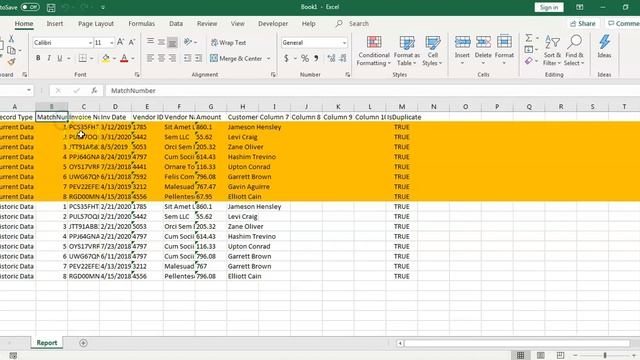Click the Format Painter brush
The image size is (640, 360).
point(11,62)
